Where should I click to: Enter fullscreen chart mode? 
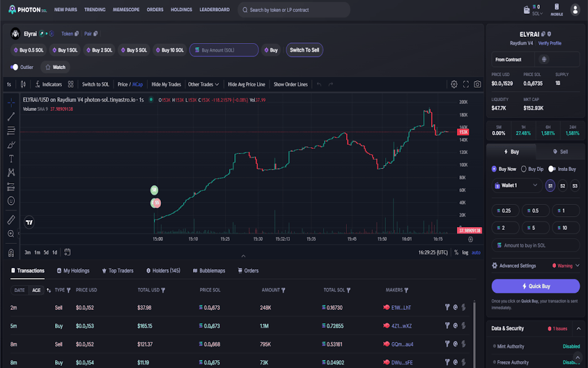tap(466, 84)
